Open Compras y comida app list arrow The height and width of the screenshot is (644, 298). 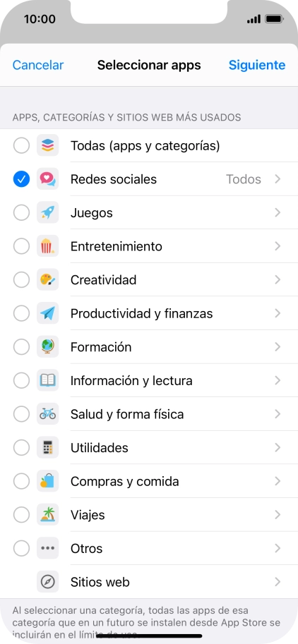tap(278, 481)
